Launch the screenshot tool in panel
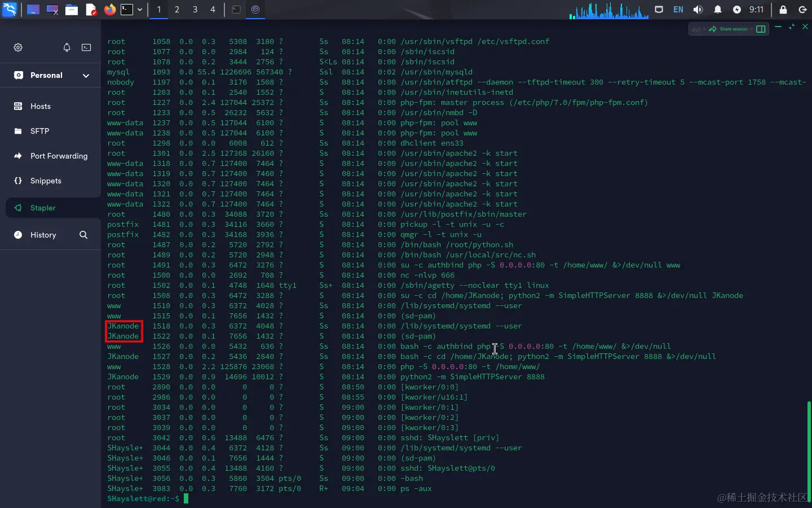The width and height of the screenshot is (812, 508). pos(52,10)
